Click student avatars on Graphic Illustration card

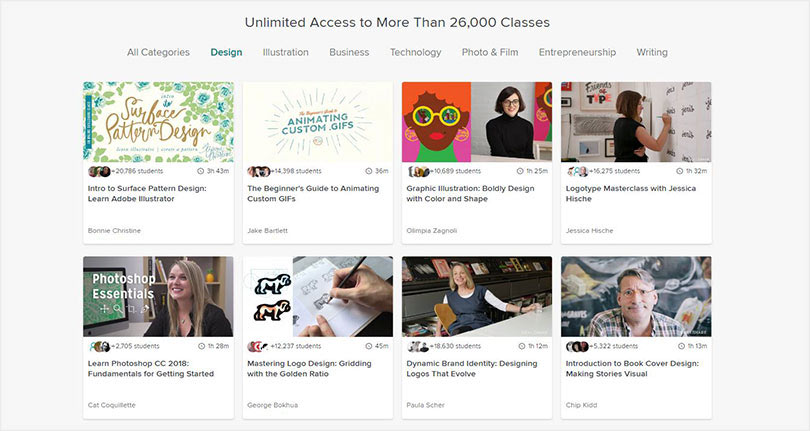[418, 171]
